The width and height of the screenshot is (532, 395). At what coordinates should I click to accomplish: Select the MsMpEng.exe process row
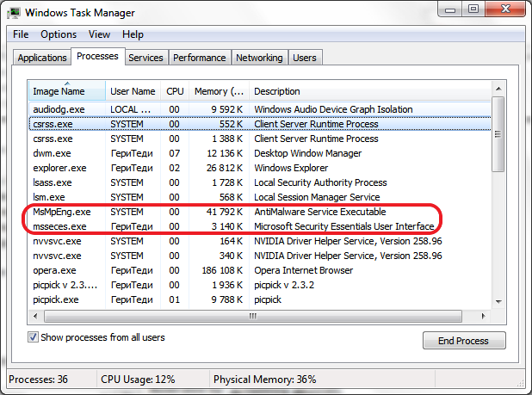pyautogui.click(x=61, y=212)
